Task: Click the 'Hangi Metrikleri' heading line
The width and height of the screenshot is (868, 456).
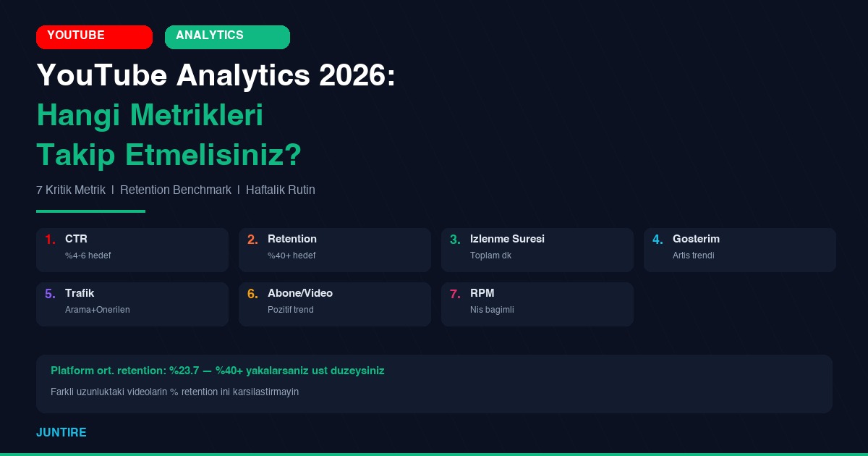Action: pos(150,115)
